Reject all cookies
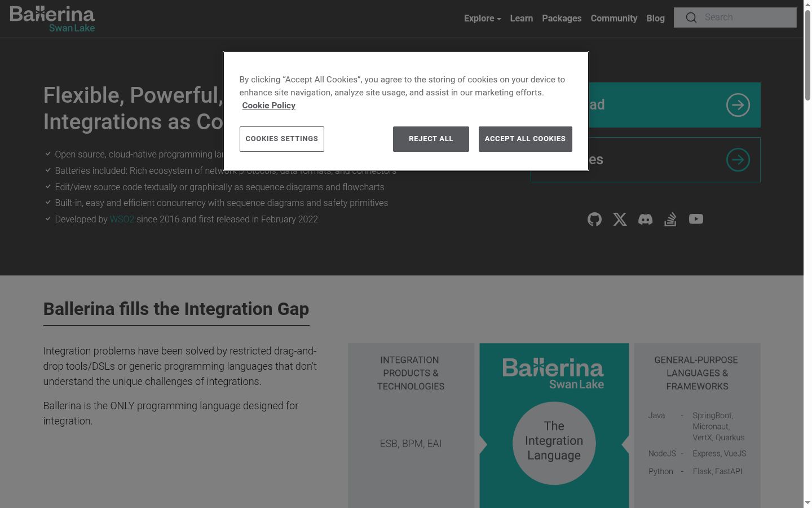 [431, 139]
